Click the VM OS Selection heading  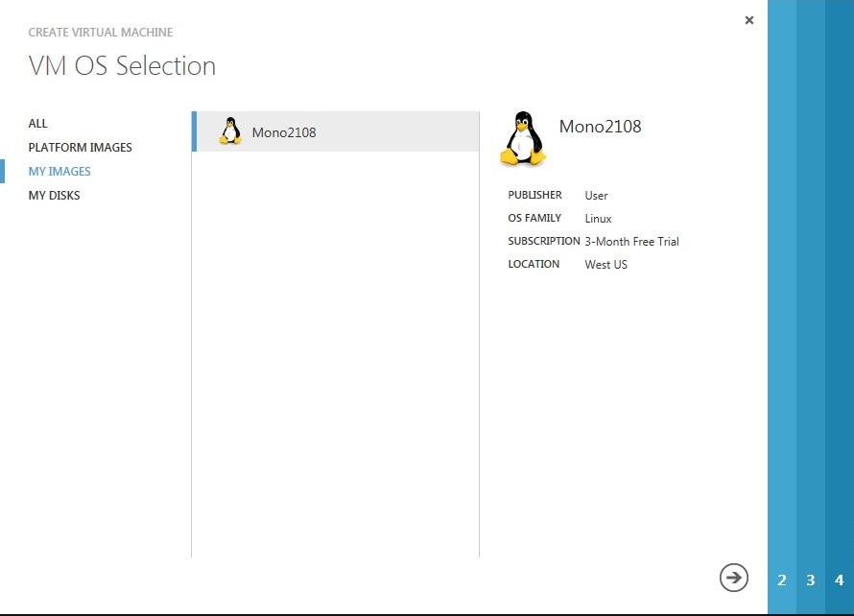pos(122,66)
